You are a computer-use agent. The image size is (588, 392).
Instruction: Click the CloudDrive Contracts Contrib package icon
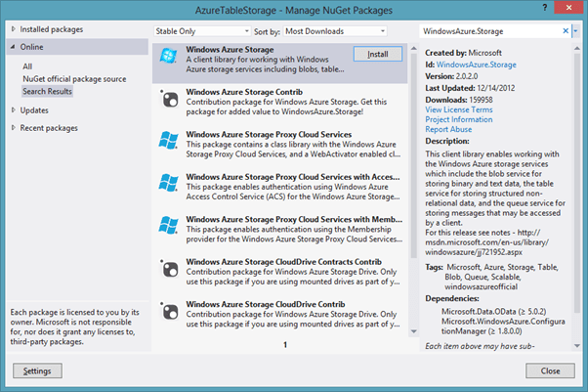point(170,269)
